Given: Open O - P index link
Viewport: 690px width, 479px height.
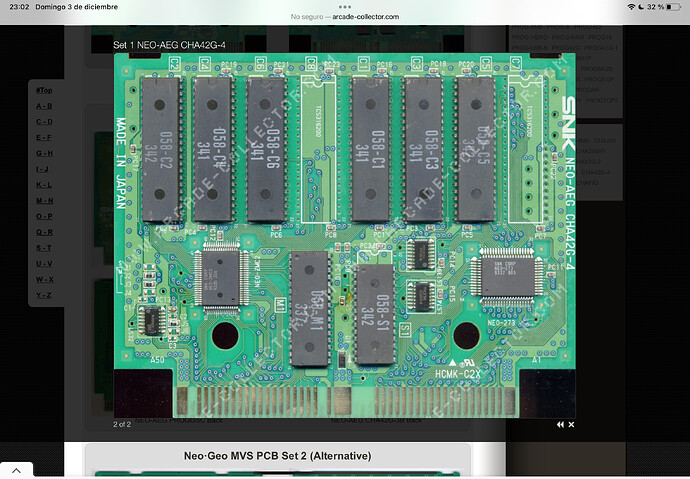Looking at the screenshot, I should click(x=44, y=216).
